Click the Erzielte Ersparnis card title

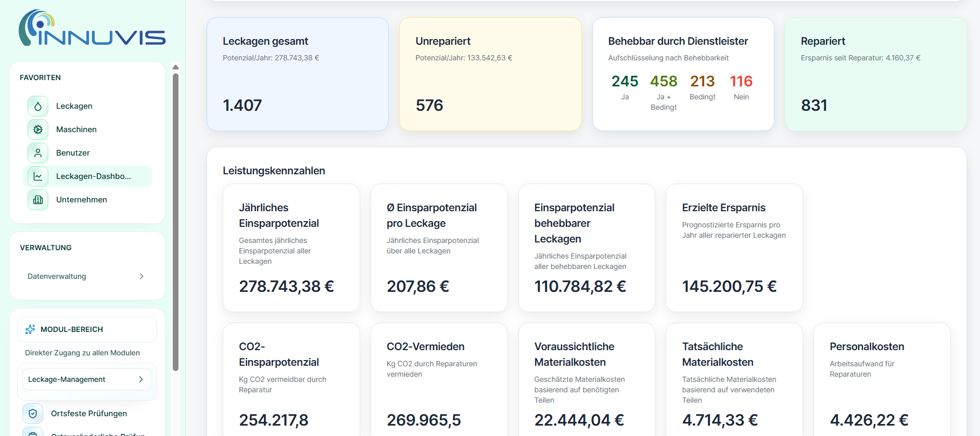723,208
